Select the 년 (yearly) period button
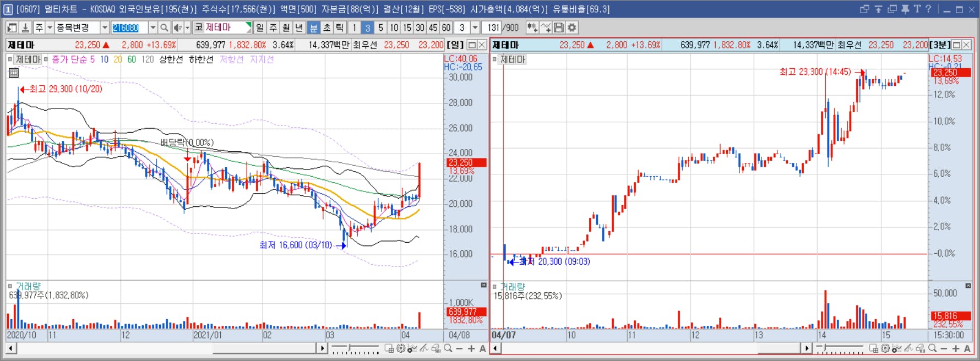The height and width of the screenshot is (361, 980). (x=300, y=28)
